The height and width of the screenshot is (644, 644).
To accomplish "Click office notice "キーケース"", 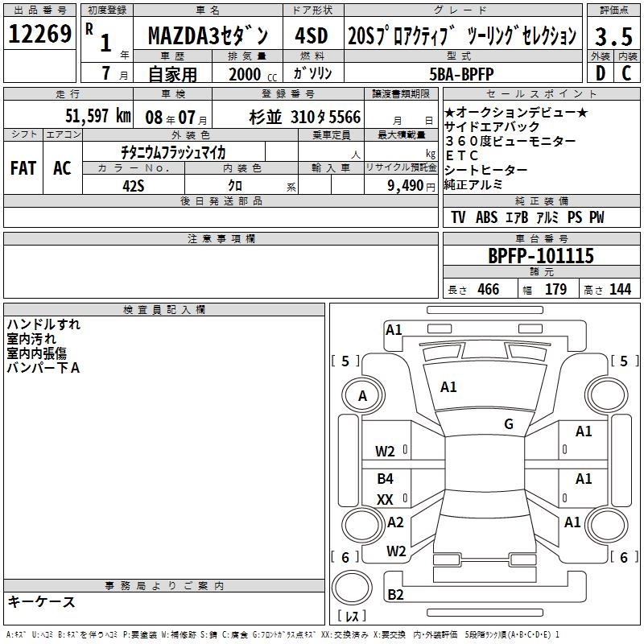I will point(41,602).
